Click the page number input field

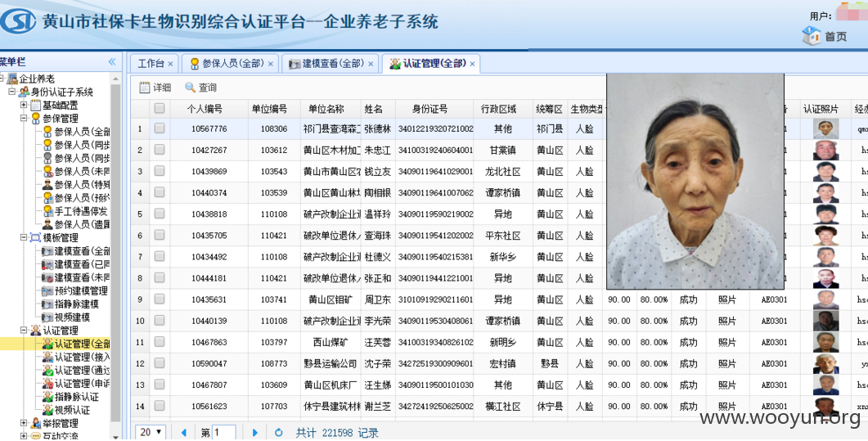(x=224, y=432)
